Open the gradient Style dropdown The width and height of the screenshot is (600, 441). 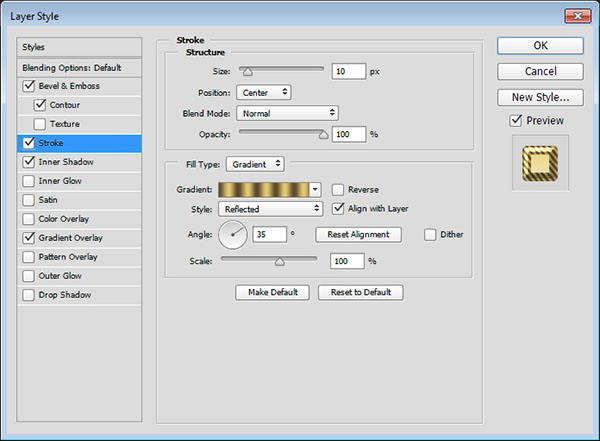click(273, 209)
